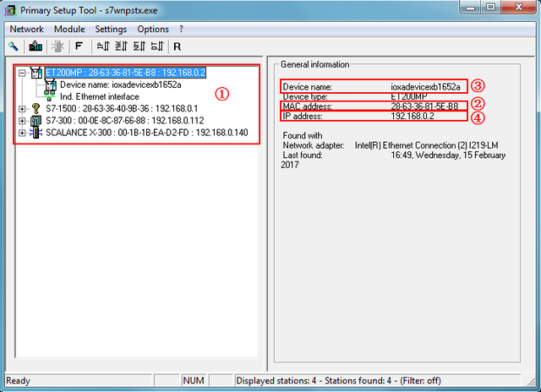Screen dimensions: 541x392
Task: Click the first of the four sort toolbar icons
Action: [x=103, y=46]
